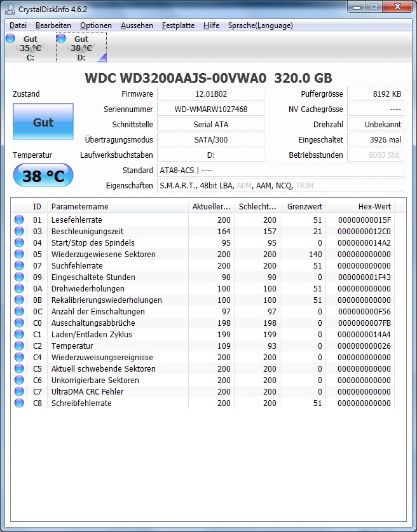Click the CrystalDiskInfo title bar app icon

[x=10, y=9]
